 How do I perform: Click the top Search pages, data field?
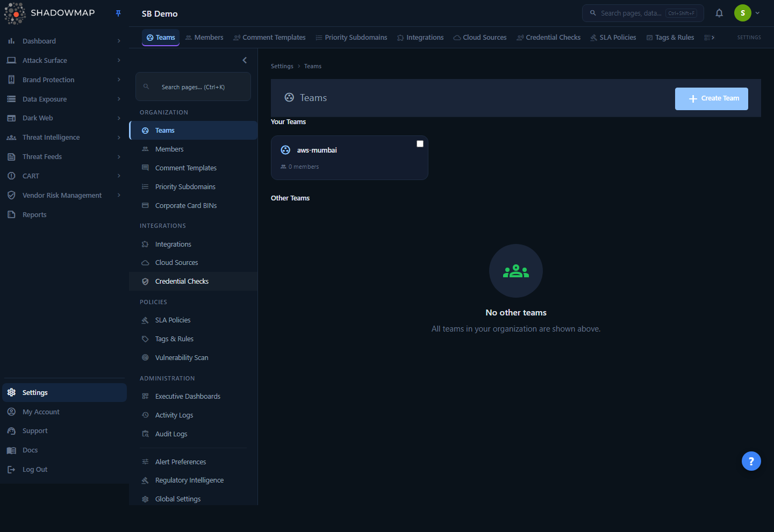pos(643,13)
